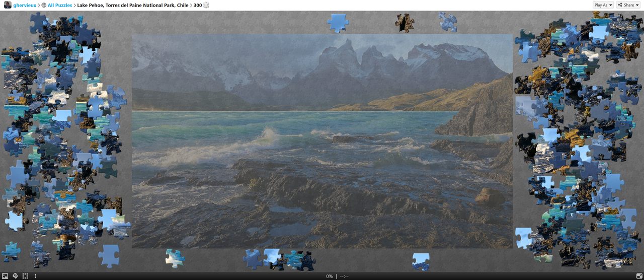The width and height of the screenshot is (644, 280).
Task: Click the puzzle piece icon beside 300
Action: (x=206, y=5)
